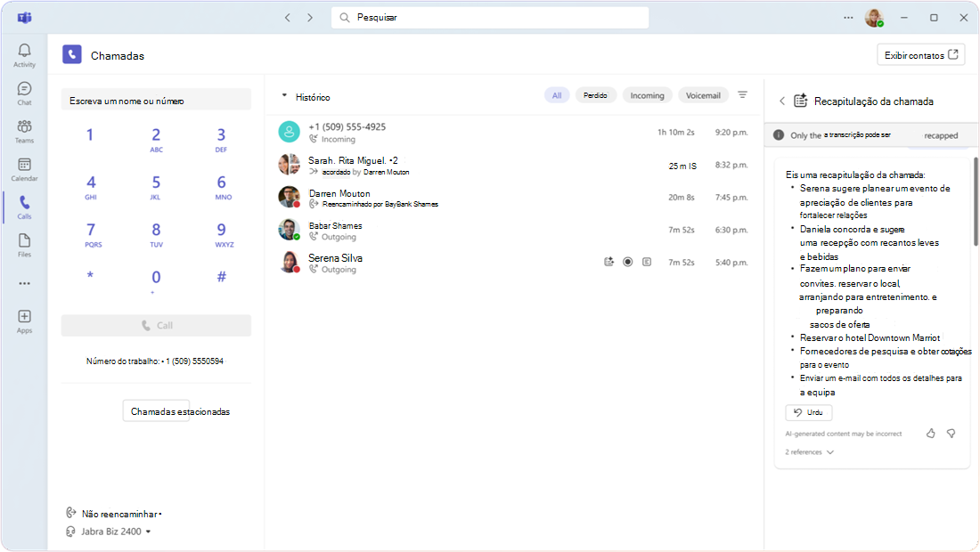Open Settings and more ellipsis menu
980x552 pixels.
[848, 18]
